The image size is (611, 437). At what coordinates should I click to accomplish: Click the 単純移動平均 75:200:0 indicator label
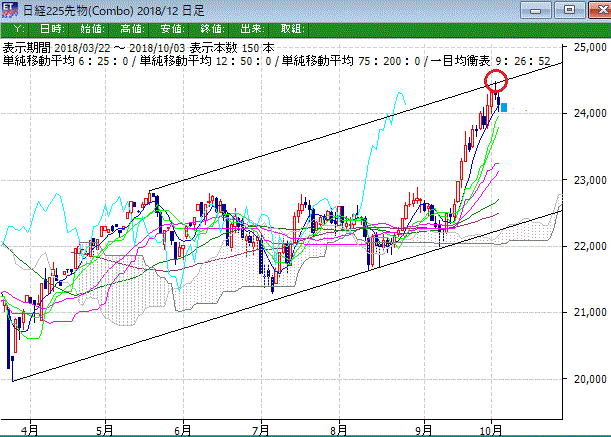[351, 61]
